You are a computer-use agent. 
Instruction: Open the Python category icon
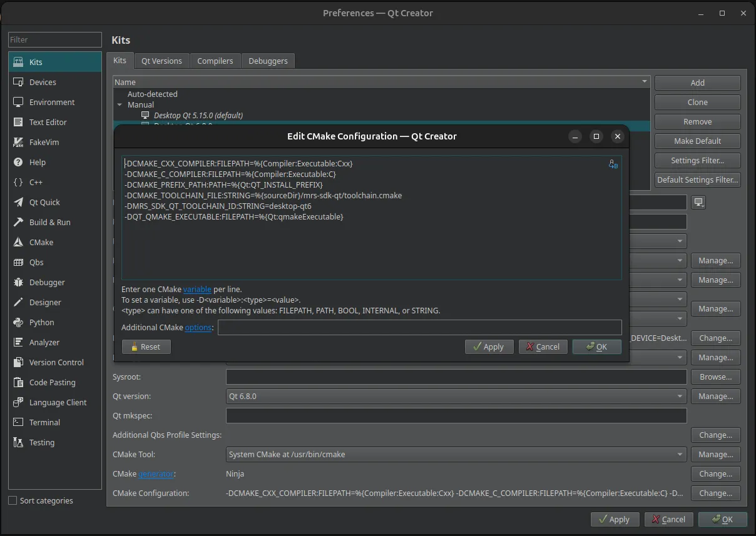point(18,322)
